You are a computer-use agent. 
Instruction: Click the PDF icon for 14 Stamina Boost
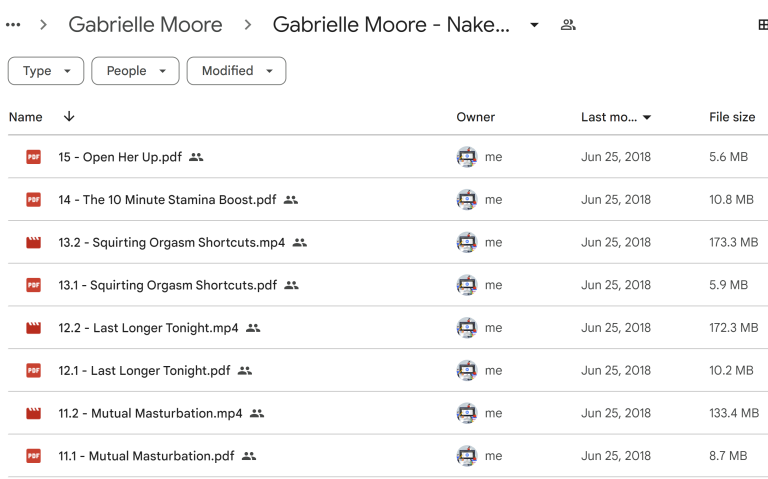click(34, 200)
